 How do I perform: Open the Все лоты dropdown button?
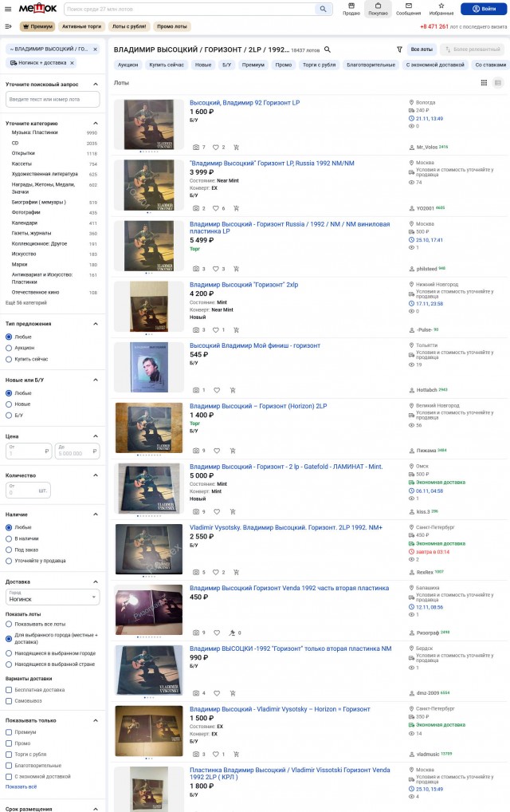[422, 49]
